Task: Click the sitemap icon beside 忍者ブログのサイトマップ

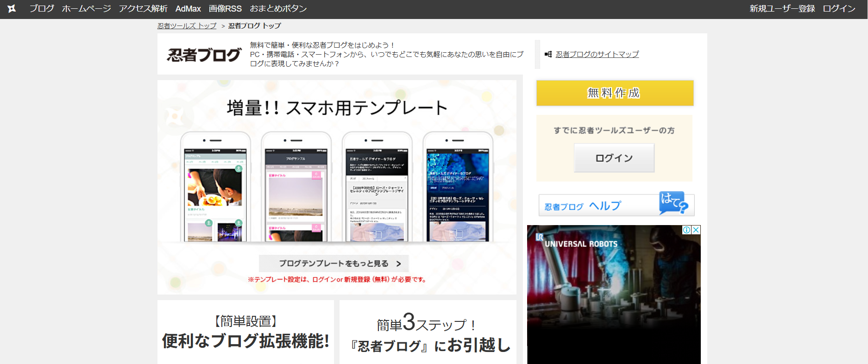Action: tap(548, 54)
